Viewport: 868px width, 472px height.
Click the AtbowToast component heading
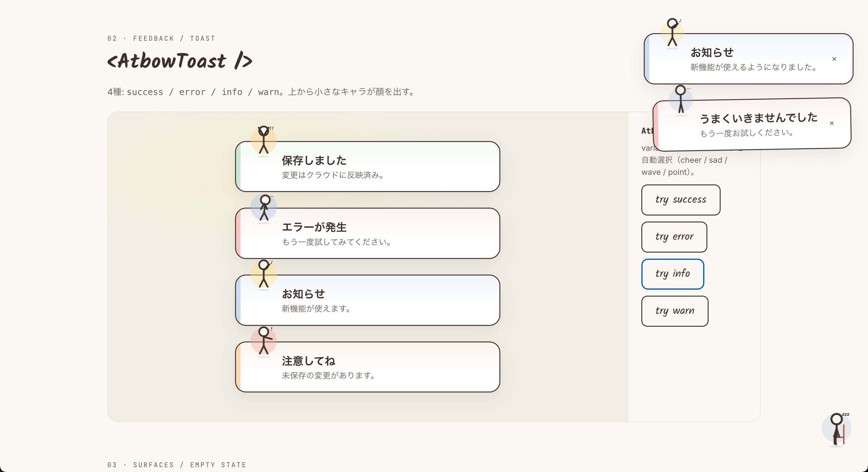click(x=180, y=61)
